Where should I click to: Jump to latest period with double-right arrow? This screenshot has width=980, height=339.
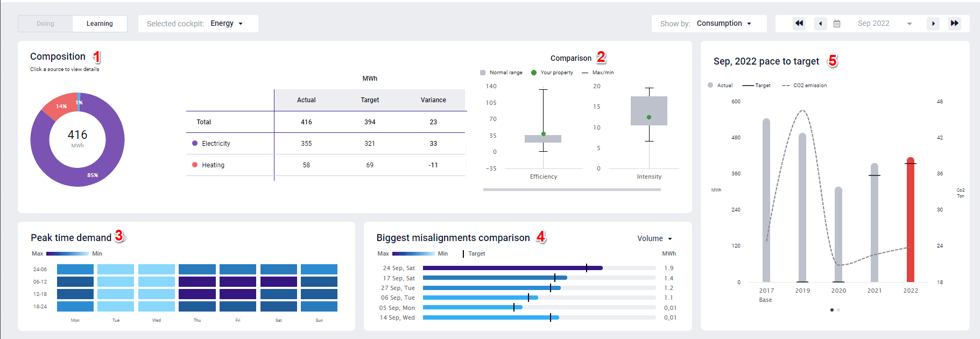(954, 24)
